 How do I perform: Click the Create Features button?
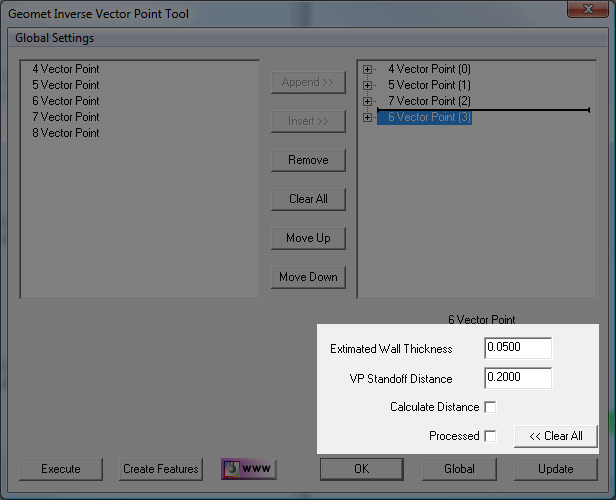[161, 469]
